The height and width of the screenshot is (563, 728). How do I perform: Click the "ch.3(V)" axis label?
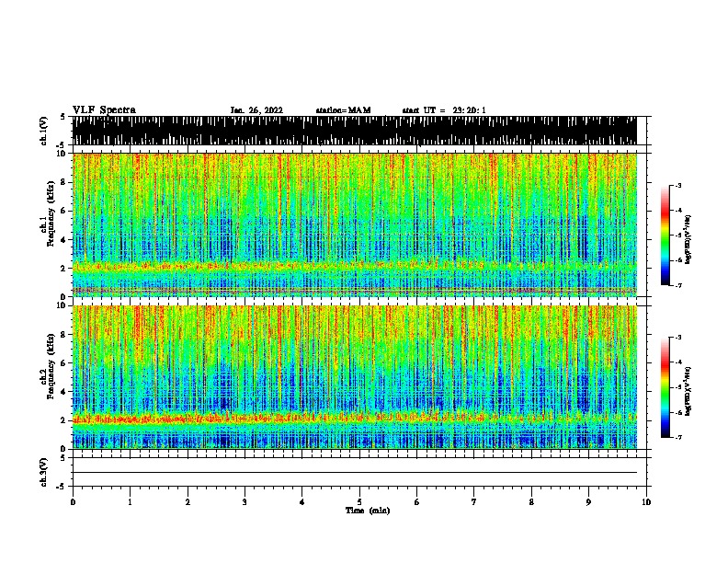pos(43,472)
